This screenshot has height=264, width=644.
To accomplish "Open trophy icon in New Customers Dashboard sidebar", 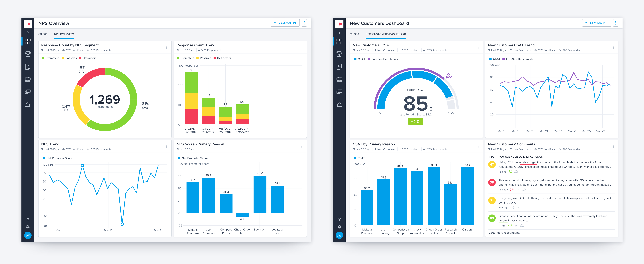I will click(339, 54).
